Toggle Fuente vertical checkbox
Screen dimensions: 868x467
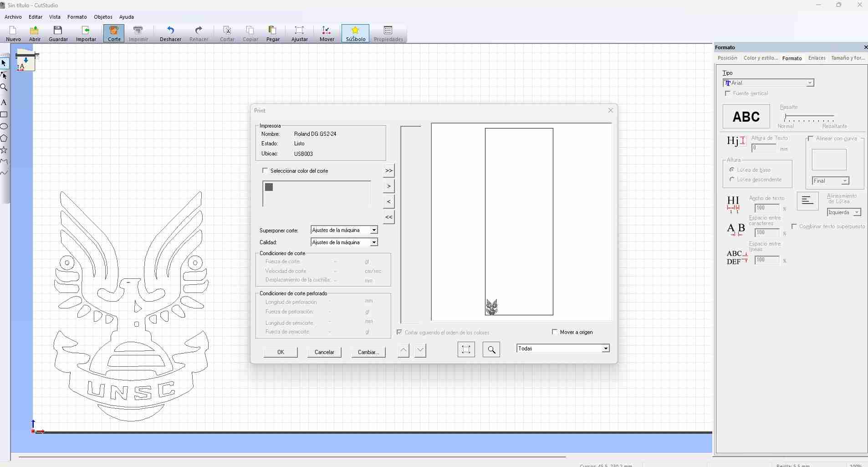click(728, 93)
